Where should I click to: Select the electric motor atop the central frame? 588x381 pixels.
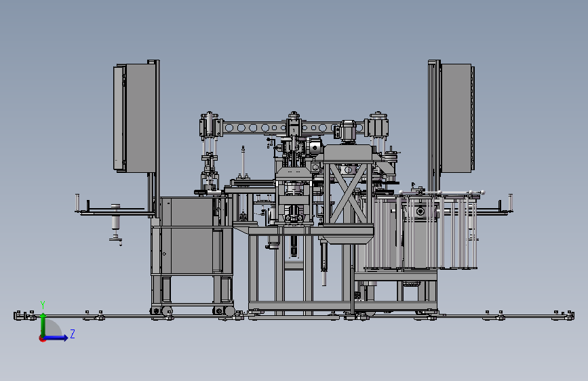tap(348, 132)
